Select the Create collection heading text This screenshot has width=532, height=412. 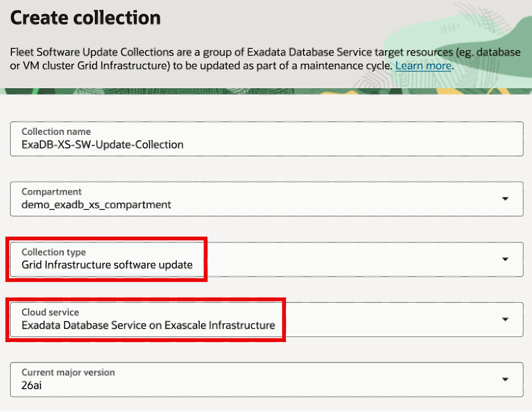click(85, 18)
